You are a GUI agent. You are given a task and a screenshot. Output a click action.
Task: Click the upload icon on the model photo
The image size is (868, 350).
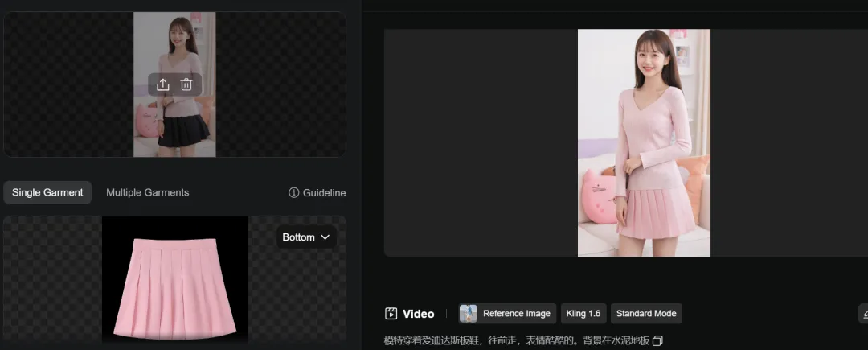point(162,84)
